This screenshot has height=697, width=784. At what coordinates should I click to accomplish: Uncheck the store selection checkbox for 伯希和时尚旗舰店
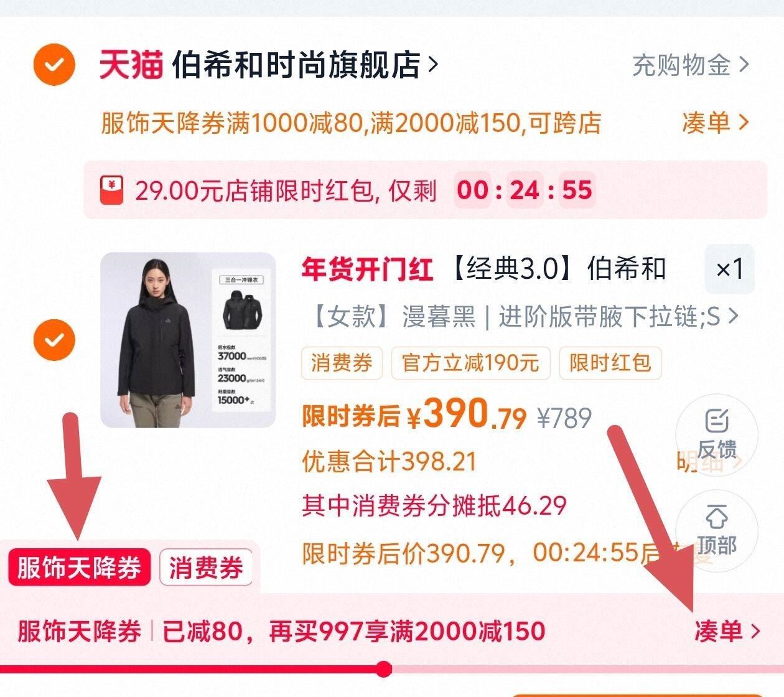pyautogui.click(x=54, y=64)
